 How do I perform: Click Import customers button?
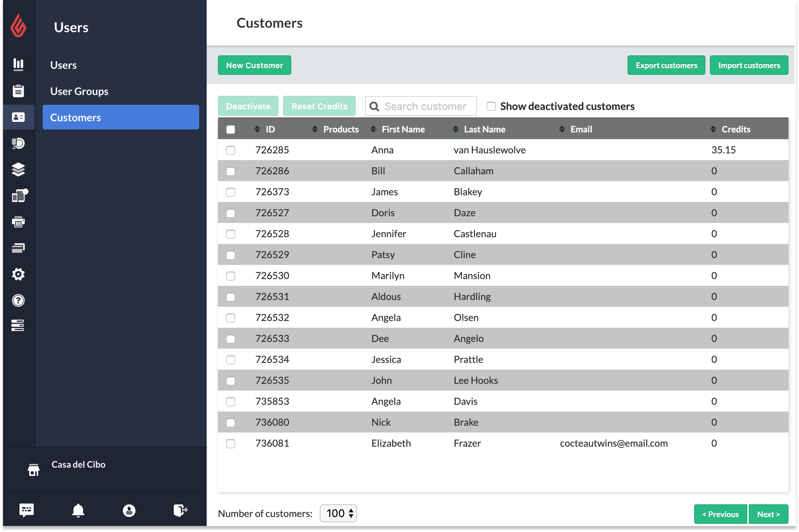pos(749,65)
